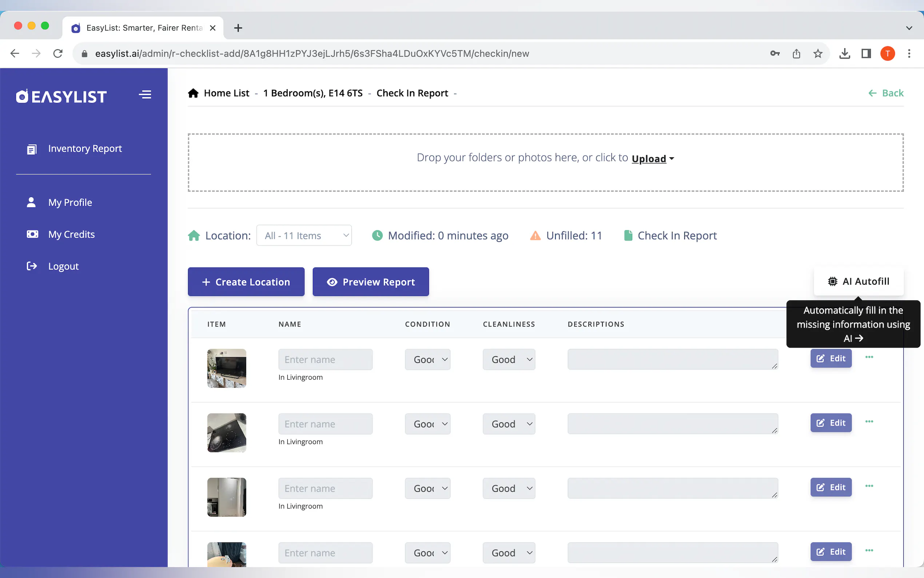The height and width of the screenshot is (578, 924).
Task: Click the share icon in address bar
Action: coord(796,54)
